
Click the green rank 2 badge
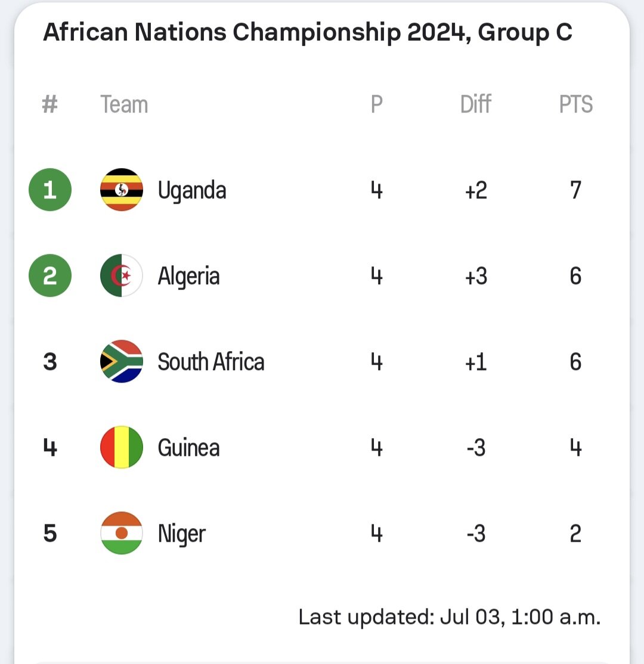pyautogui.click(x=50, y=276)
